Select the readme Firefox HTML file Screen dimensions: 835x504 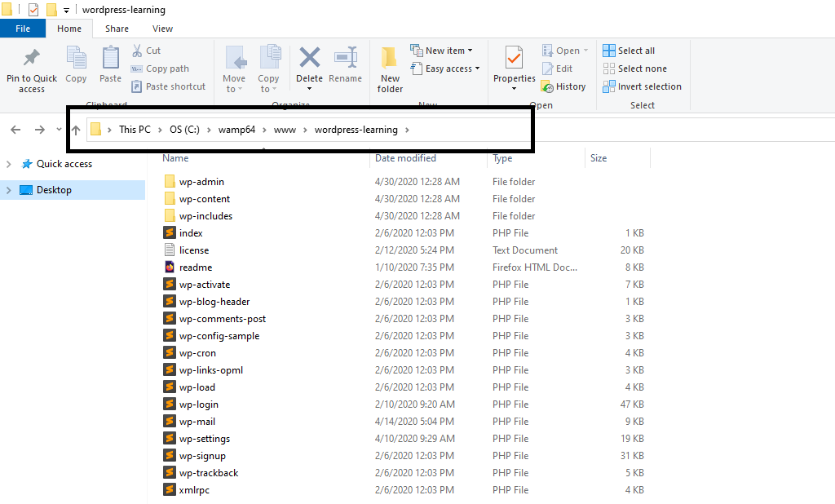click(196, 267)
